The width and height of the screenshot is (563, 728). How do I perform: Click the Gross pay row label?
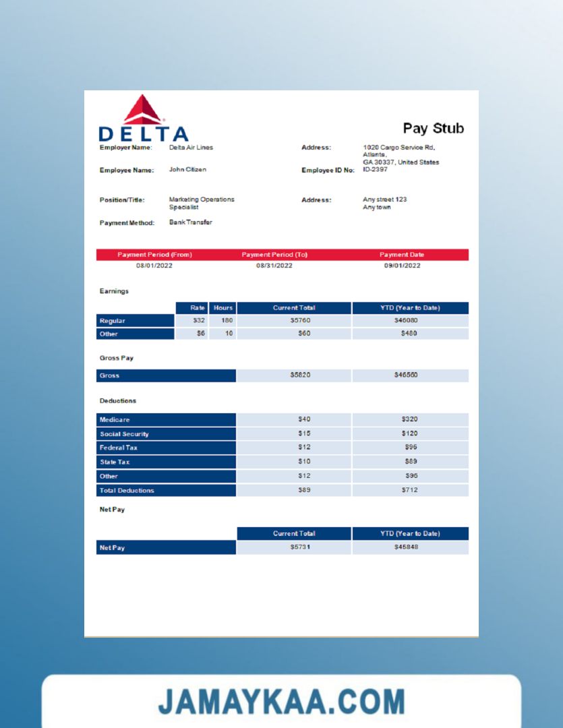pyautogui.click(x=109, y=375)
